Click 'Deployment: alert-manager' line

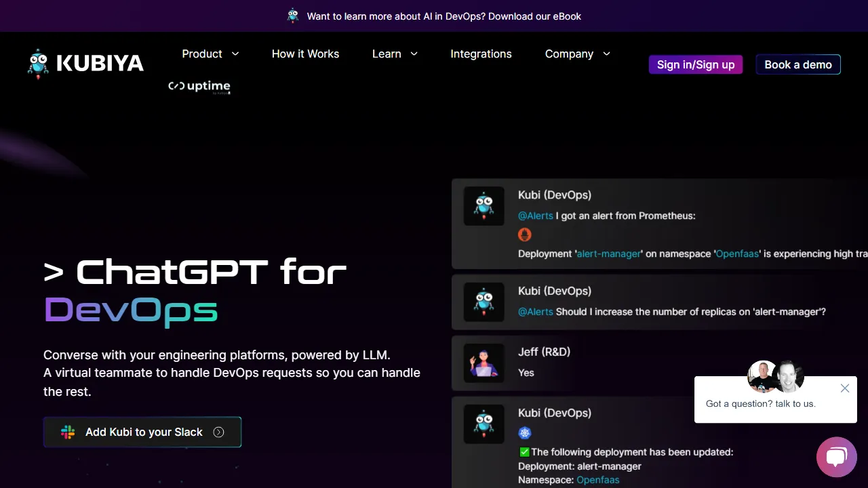(x=580, y=466)
